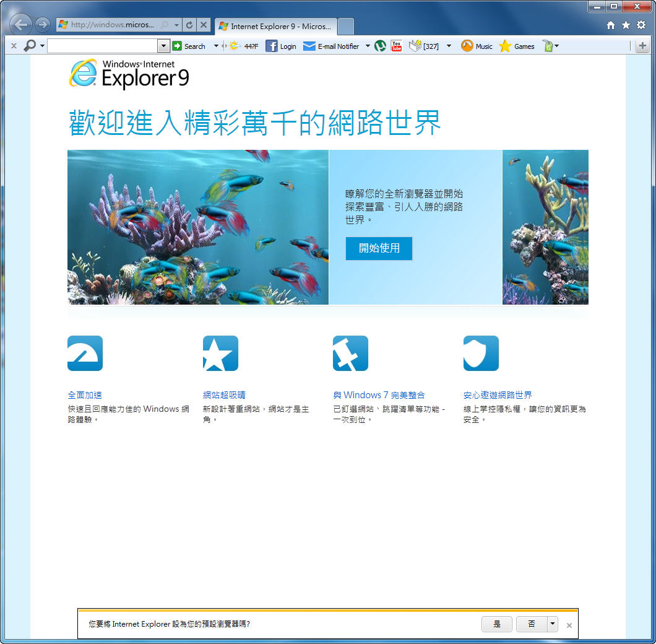Viewport: 656px width, 644px height.
Task: Open the Tools gear menu
Action: point(641,25)
